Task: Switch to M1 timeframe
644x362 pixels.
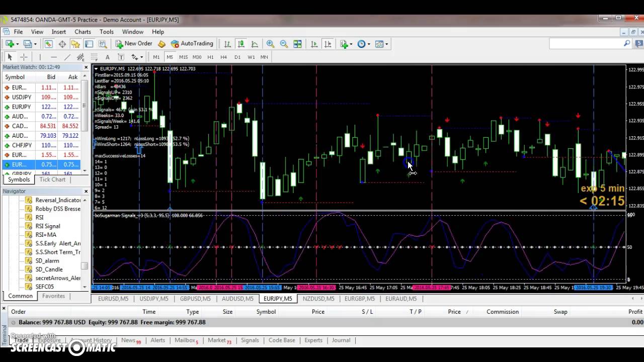Action: tap(156, 57)
